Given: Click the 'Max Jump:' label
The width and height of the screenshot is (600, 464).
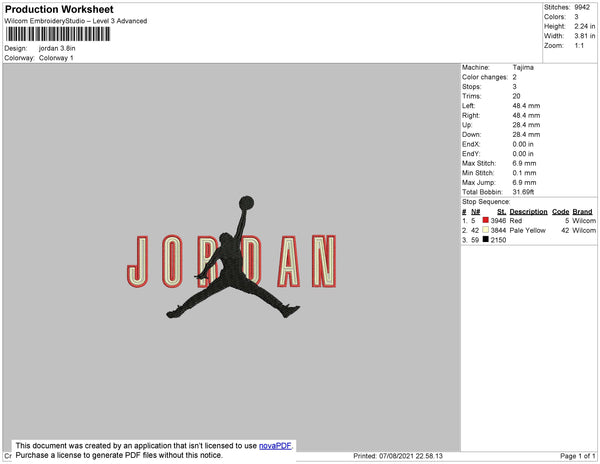Looking at the screenshot, I should pos(479,182).
